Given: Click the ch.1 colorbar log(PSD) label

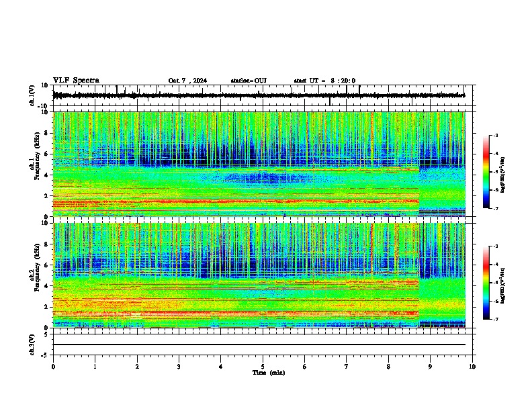Looking at the screenshot, I should [503, 175].
